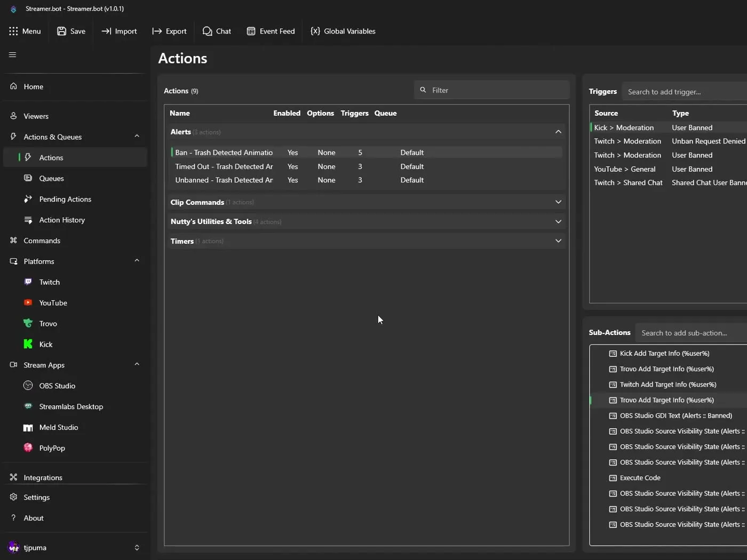Focus the Search to add trigger field

[x=685, y=92]
